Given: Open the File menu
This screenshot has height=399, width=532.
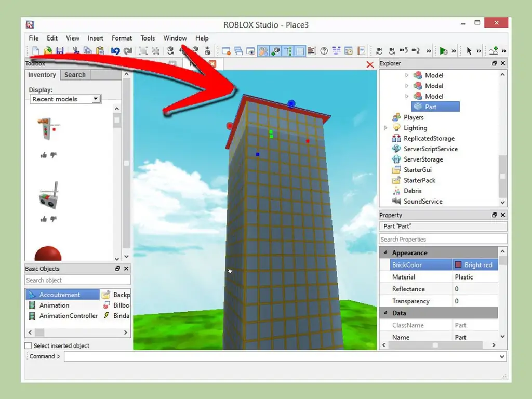Looking at the screenshot, I should 34,38.
